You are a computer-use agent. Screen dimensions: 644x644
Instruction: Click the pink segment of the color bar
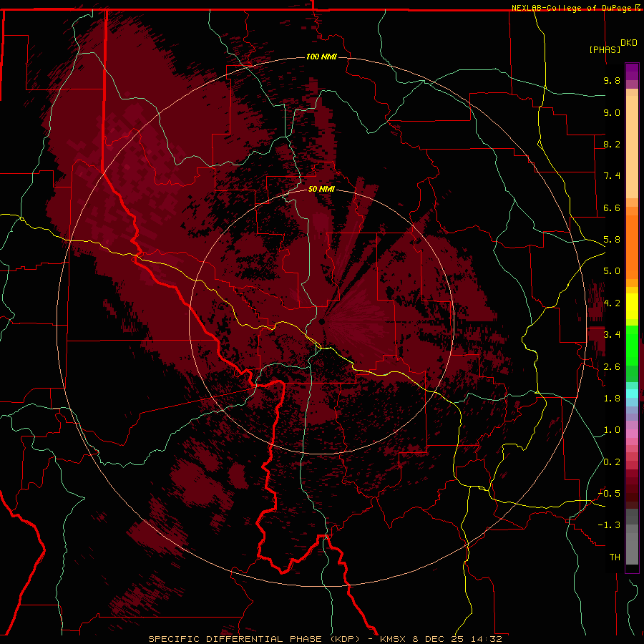click(x=632, y=434)
